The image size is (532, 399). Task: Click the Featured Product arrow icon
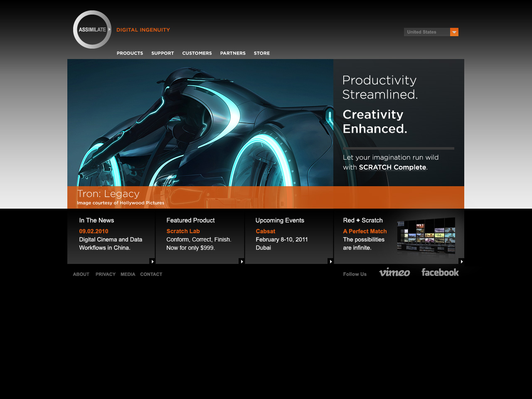point(241,261)
